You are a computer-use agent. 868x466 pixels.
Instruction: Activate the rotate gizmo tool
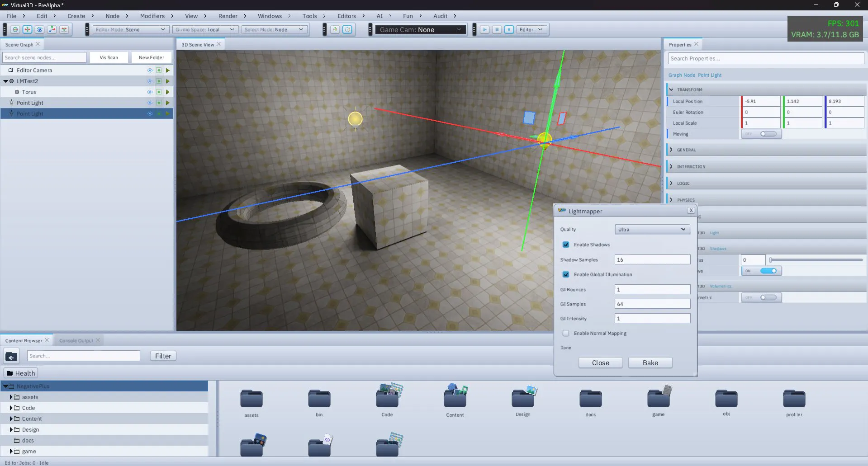click(40, 29)
